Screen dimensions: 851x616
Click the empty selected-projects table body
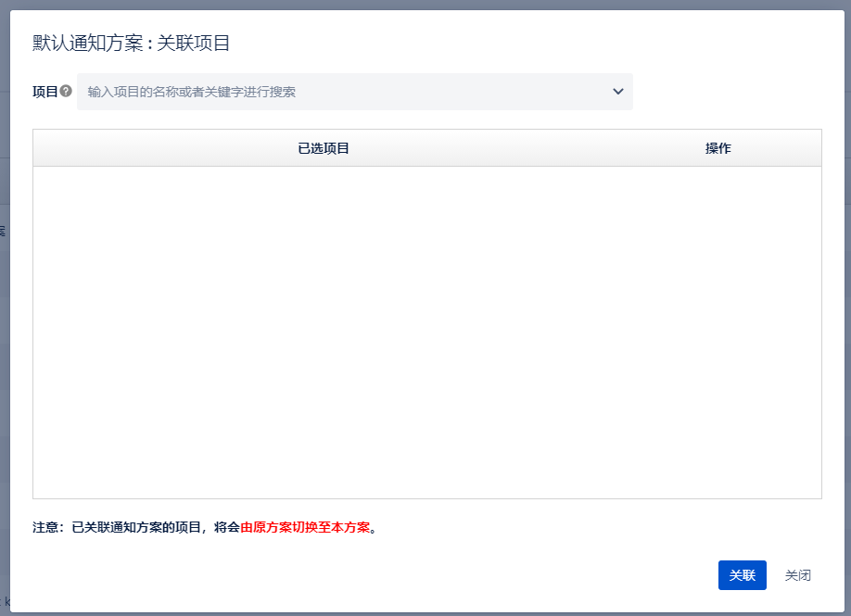[426, 332]
